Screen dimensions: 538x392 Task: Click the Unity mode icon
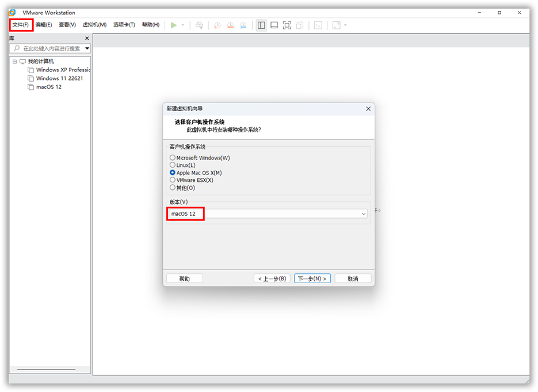(x=300, y=25)
